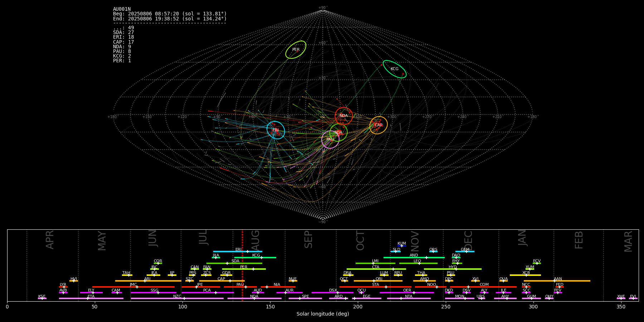Click the APR month label
This screenshot has height=322, width=644.
pos(50,240)
